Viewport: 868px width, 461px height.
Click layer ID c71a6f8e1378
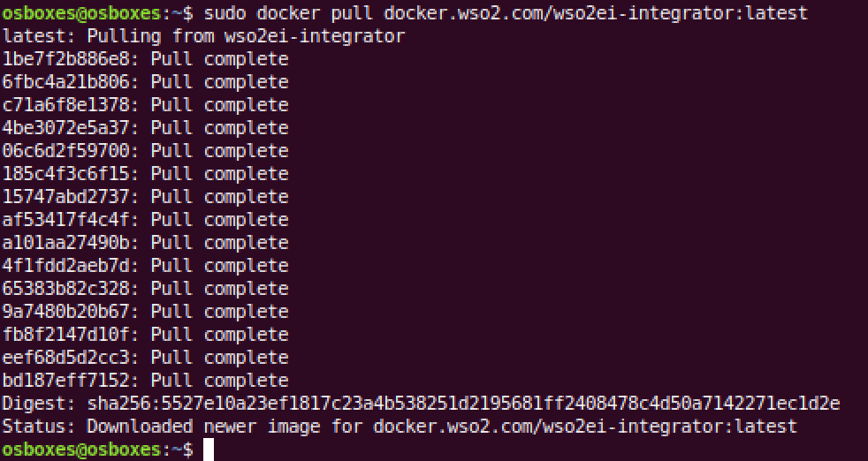71,105
